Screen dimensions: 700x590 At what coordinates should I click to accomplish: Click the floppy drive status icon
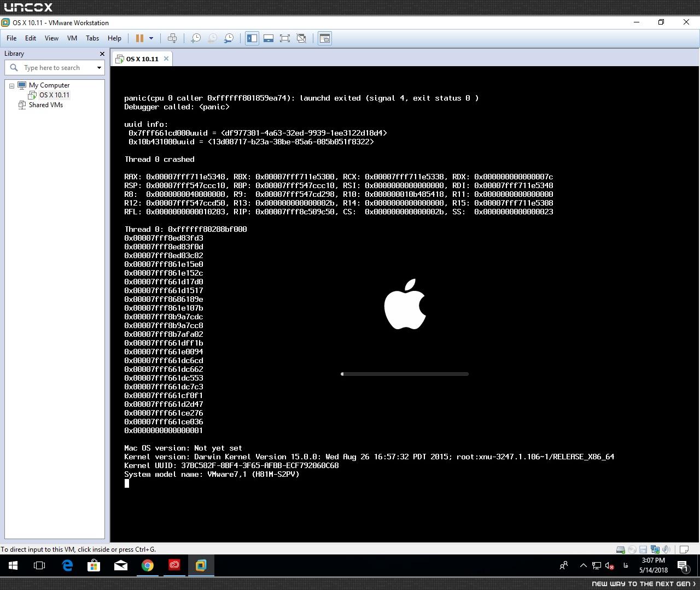pyautogui.click(x=643, y=550)
